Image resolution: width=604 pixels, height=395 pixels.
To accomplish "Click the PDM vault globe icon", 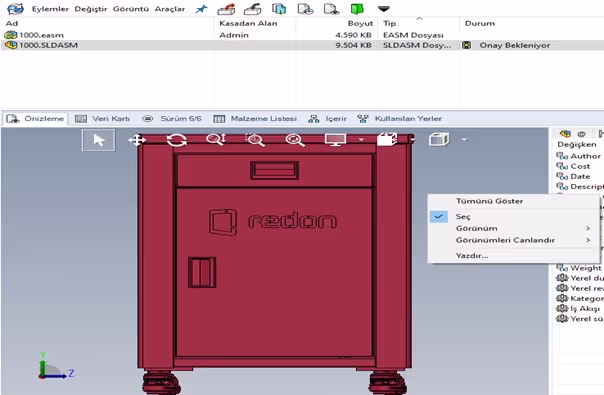I will pyautogui.click(x=15, y=8).
